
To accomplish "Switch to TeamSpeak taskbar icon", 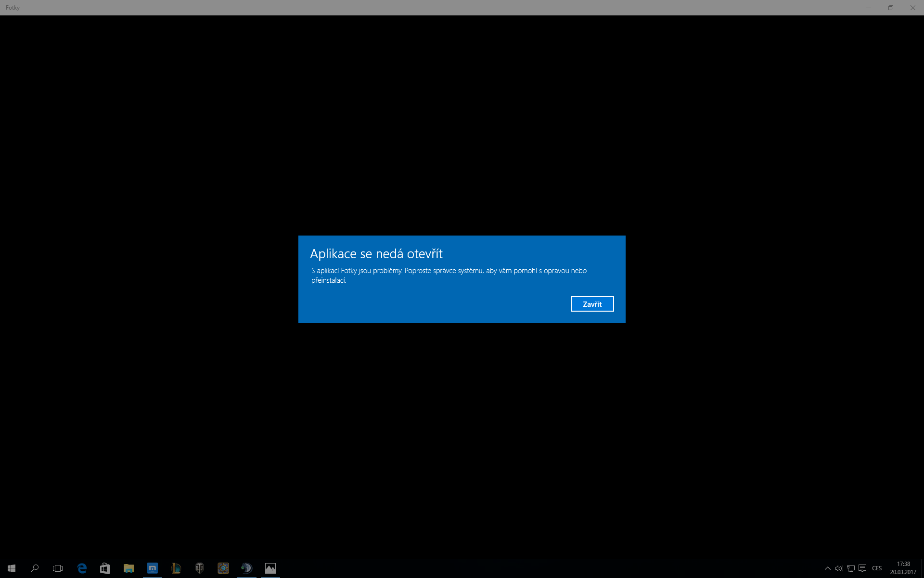I will [x=246, y=568].
